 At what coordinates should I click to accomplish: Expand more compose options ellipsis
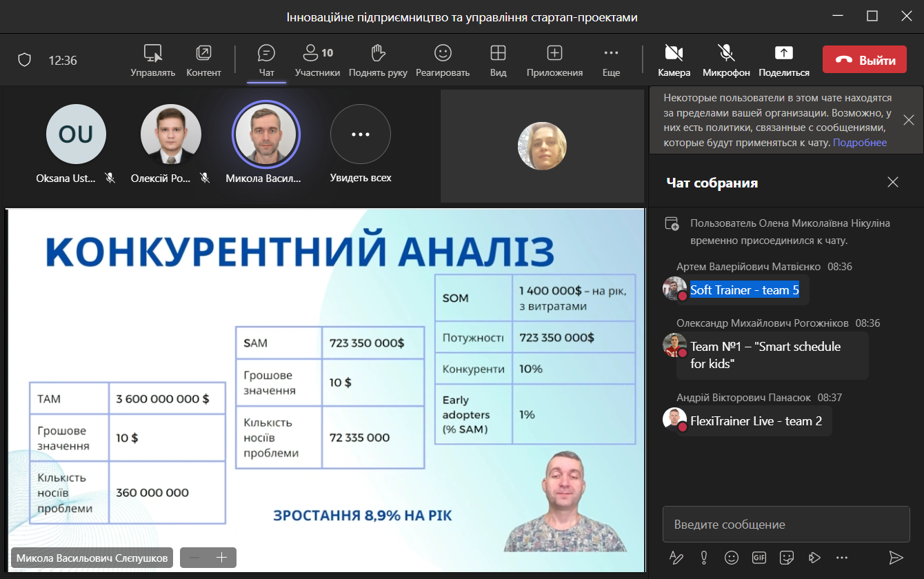point(841,558)
